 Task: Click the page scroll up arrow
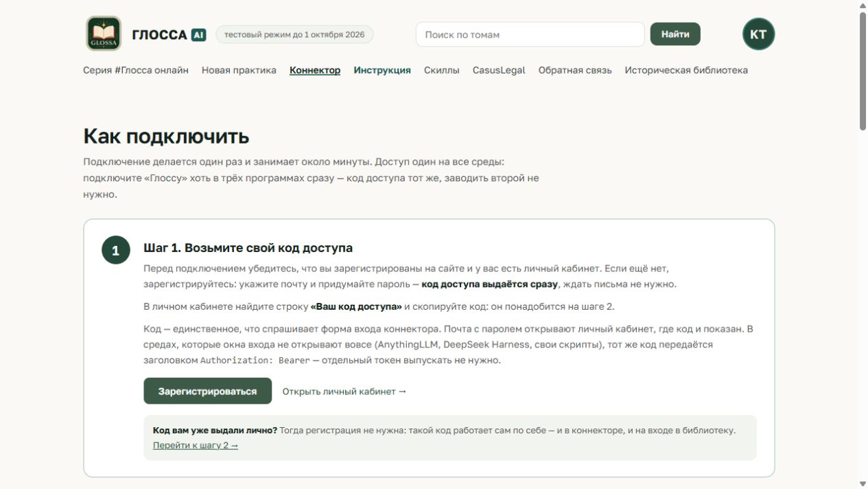pos(863,5)
